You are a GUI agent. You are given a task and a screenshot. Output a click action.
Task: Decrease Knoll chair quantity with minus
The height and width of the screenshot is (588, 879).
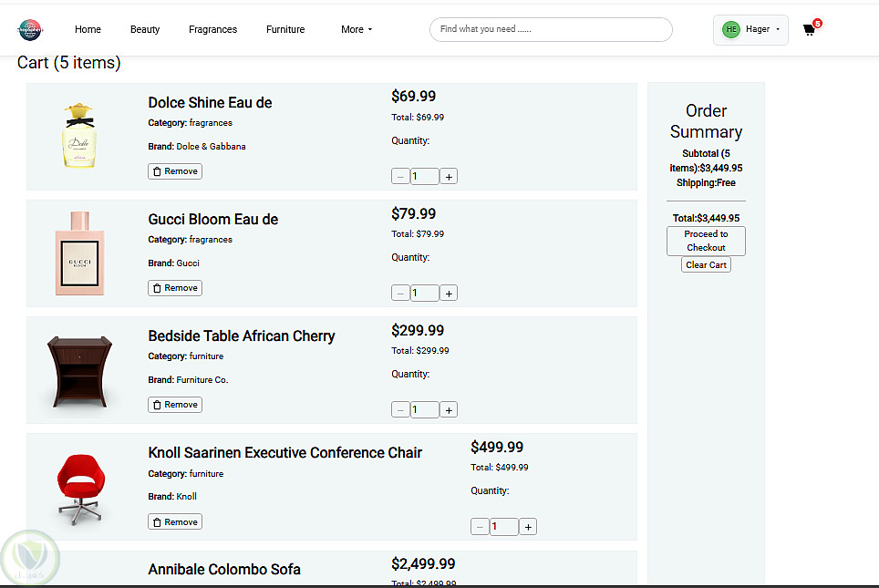(x=480, y=527)
